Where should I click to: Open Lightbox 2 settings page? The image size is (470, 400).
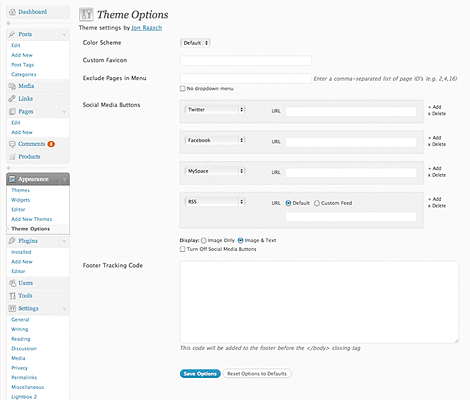pos(24,397)
